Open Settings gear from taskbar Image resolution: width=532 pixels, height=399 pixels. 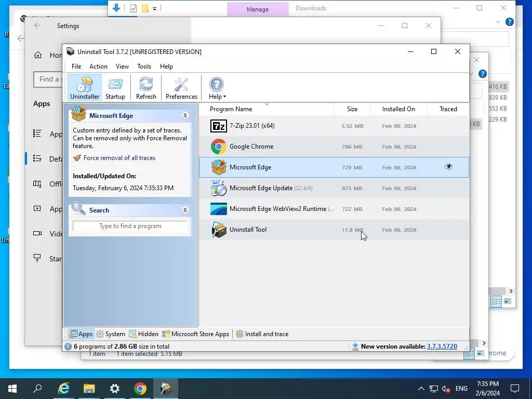tap(115, 389)
